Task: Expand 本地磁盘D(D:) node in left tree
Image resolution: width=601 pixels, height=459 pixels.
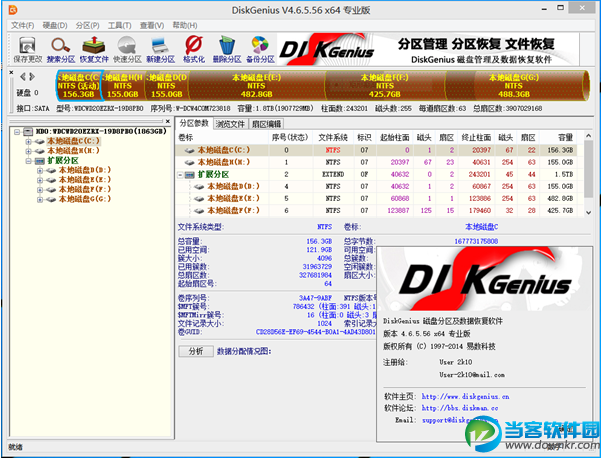Action: point(40,170)
